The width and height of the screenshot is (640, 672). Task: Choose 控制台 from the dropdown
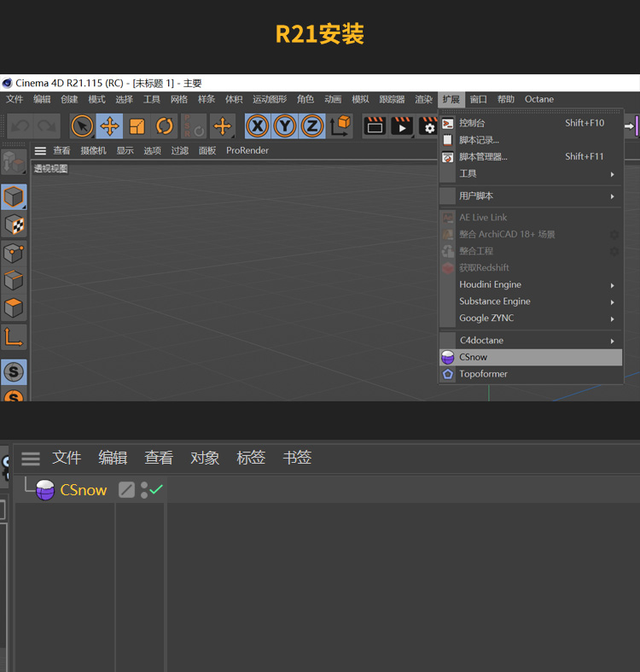click(531, 124)
